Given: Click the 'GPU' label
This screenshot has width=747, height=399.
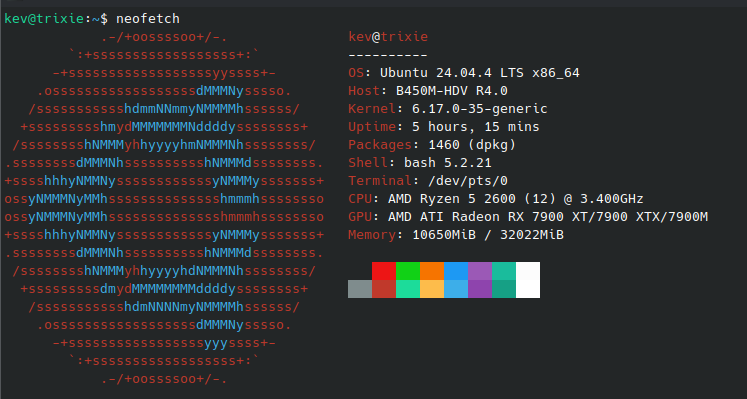Looking at the screenshot, I should (360, 217).
